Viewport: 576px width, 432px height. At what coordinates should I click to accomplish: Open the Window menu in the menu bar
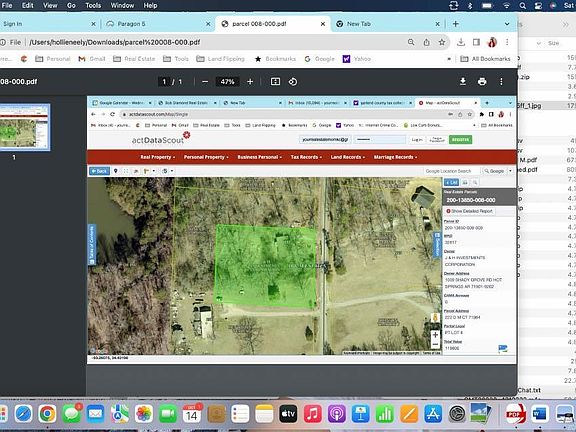tap(122, 5)
